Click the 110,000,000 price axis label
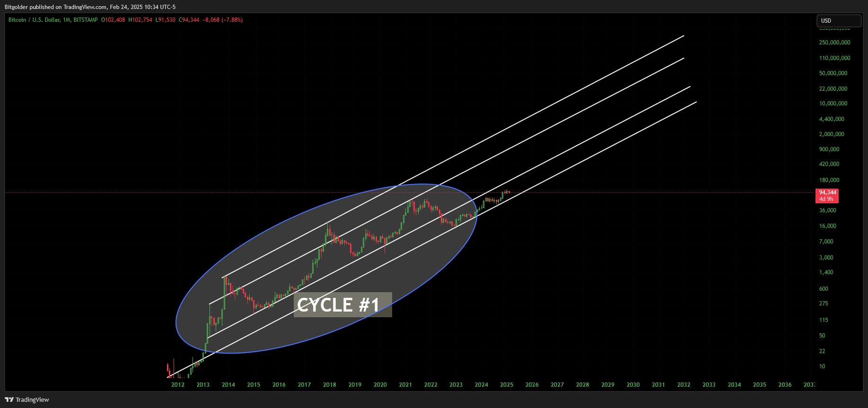 [835, 58]
